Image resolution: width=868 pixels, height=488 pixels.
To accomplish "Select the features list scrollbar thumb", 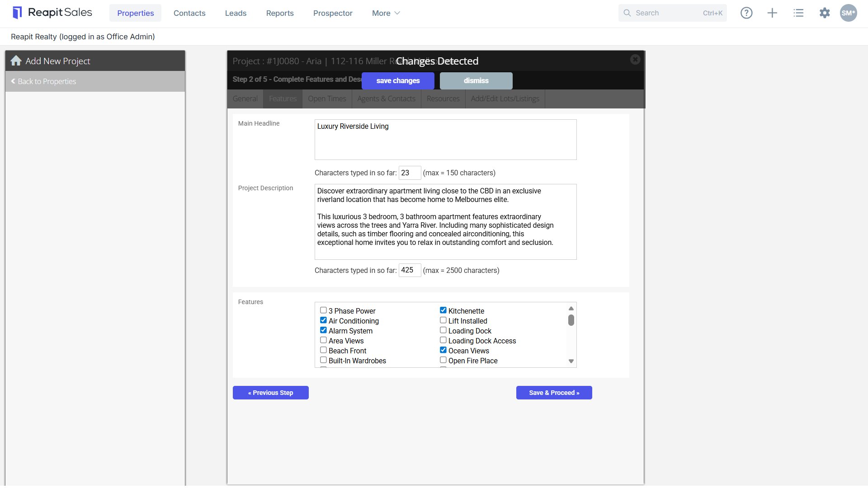I will pos(571,320).
